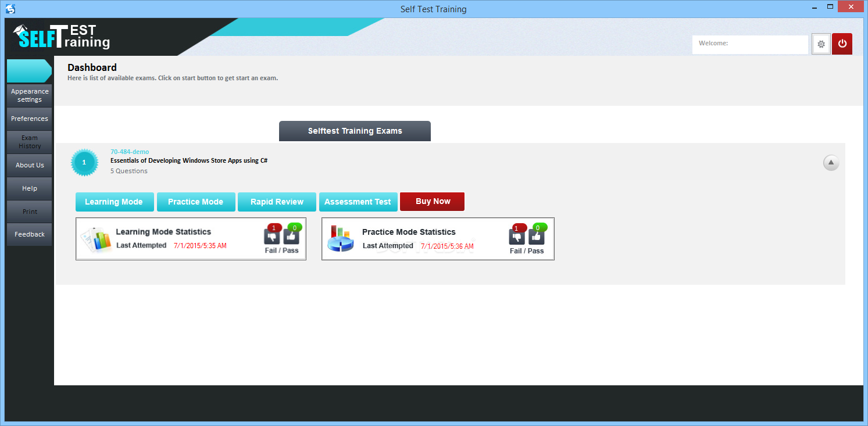Viewport: 868px width, 426px height.
Task: Start Learning Mode
Action: 115,202
